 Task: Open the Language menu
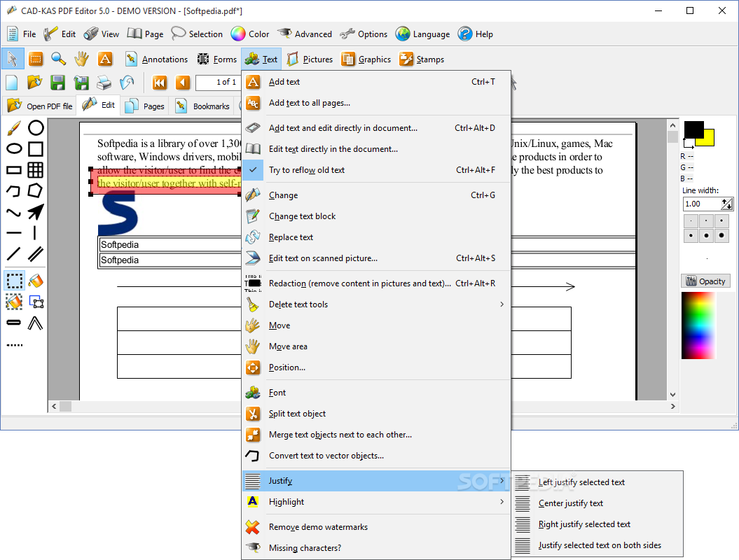pyautogui.click(x=423, y=34)
